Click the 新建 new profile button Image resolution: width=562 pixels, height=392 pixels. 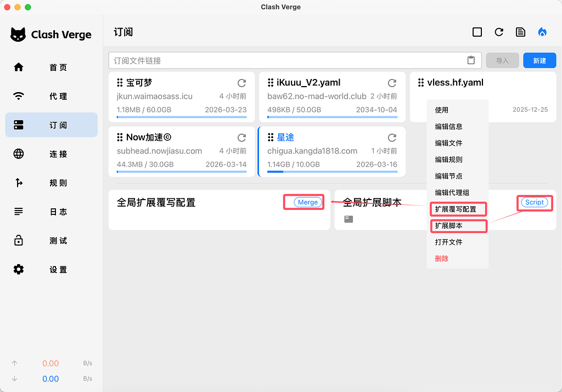click(x=539, y=60)
